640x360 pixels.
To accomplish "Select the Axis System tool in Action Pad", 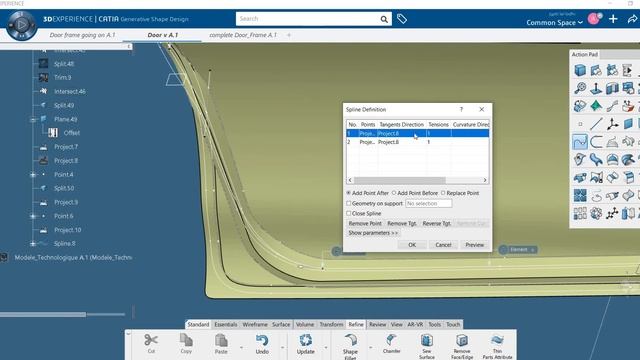I will click(x=612, y=124).
